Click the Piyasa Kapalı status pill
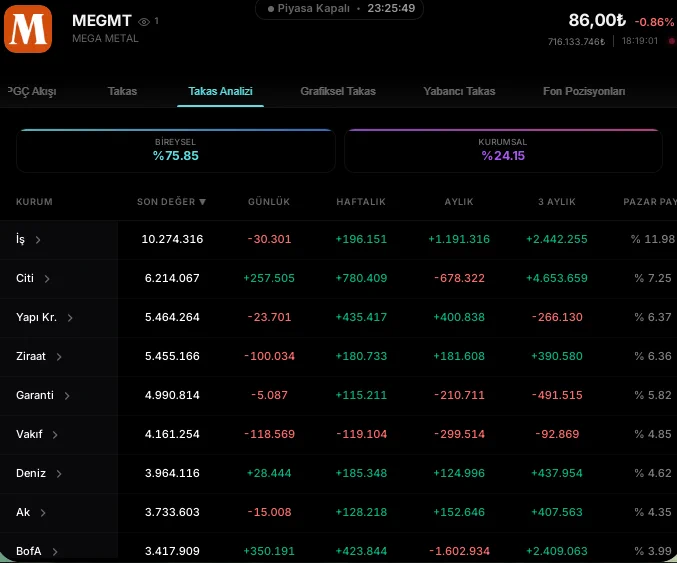Screen dimensions: 677x563 click(x=339, y=9)
